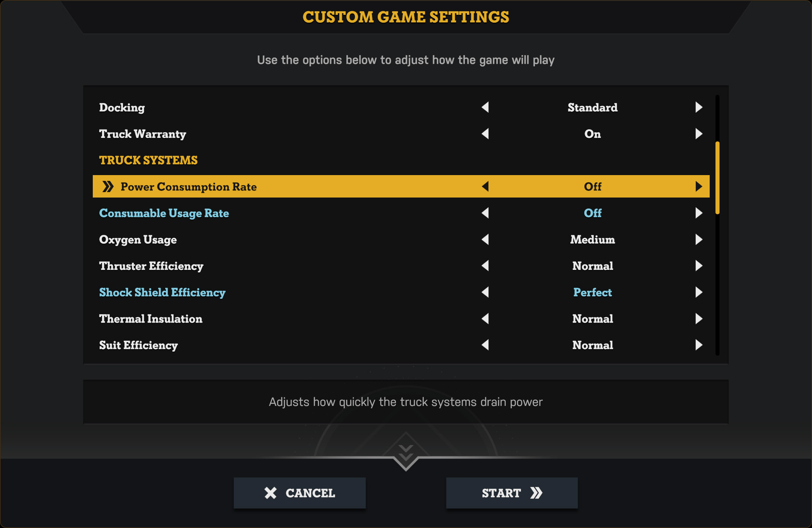Increase Thruster Efficiency using right arrow
Screen dimensions: 812x528
pyautogui.click(x=699, y=266)
